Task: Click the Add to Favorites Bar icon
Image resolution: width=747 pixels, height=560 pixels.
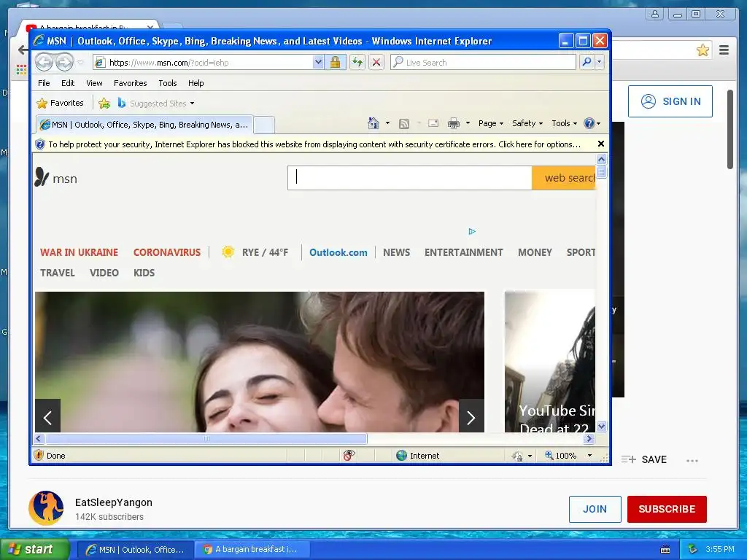Action: click(104, 103)
